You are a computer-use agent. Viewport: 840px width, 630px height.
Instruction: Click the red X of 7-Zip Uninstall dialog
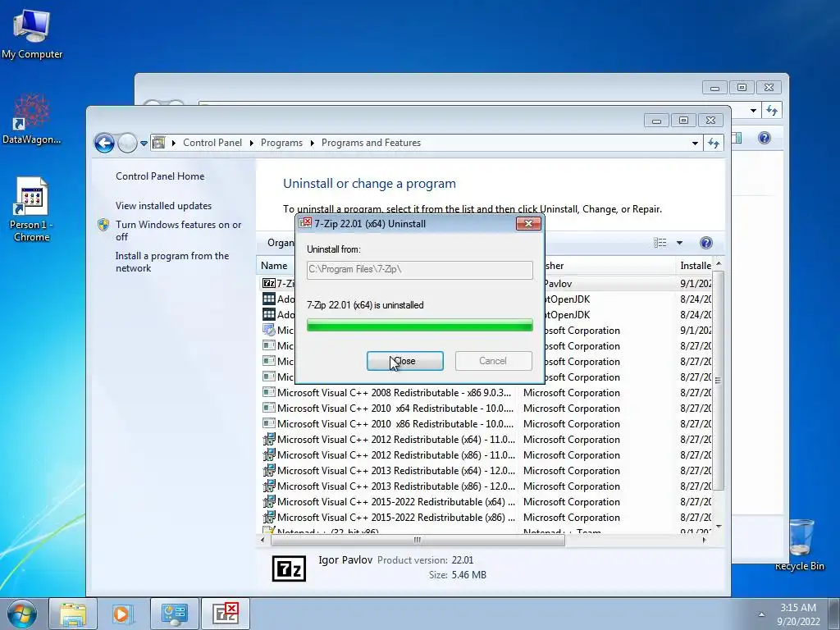coord(528,223)
